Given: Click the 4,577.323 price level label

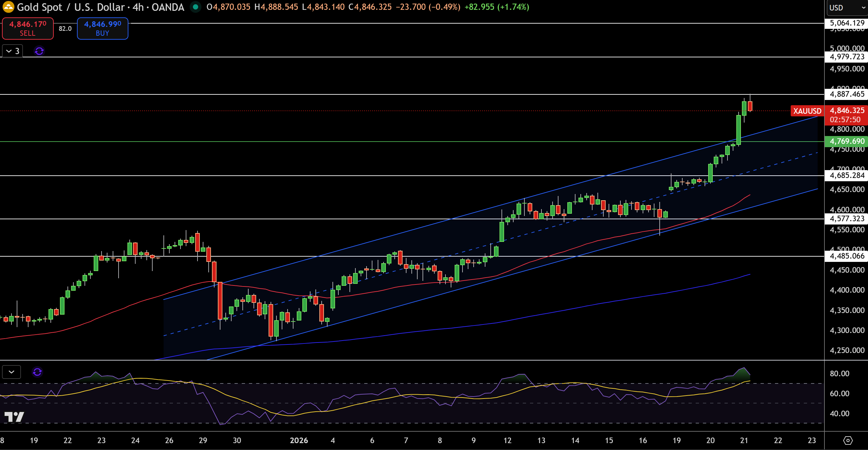Looking at the screenshot, I should pos(846,219).
